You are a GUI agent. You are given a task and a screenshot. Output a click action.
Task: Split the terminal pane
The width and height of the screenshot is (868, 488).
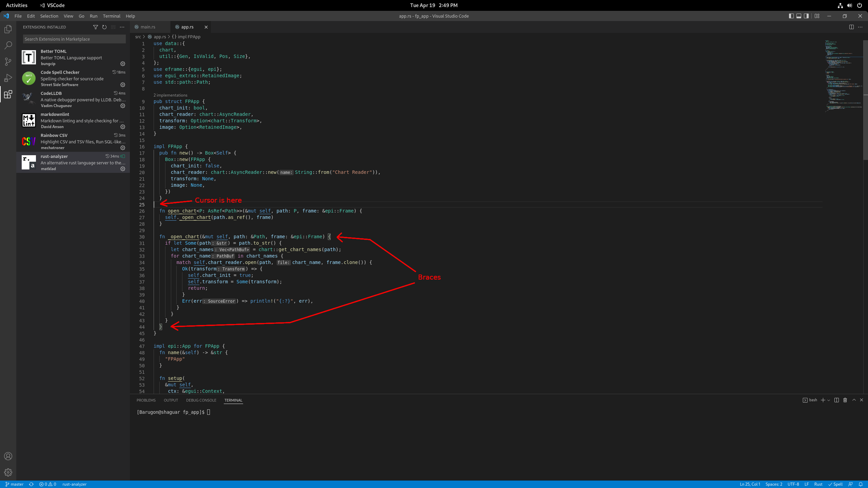point(836,400)
